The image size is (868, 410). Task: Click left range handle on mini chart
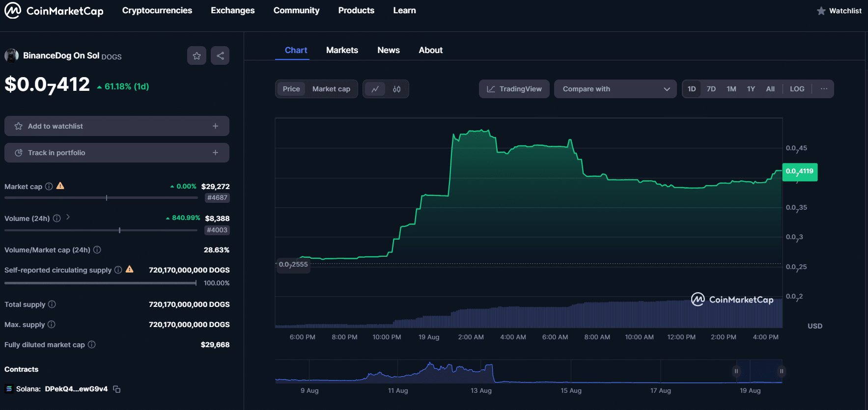point(736,371)
